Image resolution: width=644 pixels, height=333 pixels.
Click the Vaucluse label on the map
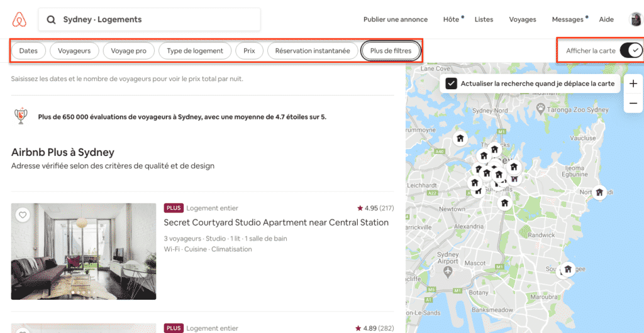pos(582,138)
